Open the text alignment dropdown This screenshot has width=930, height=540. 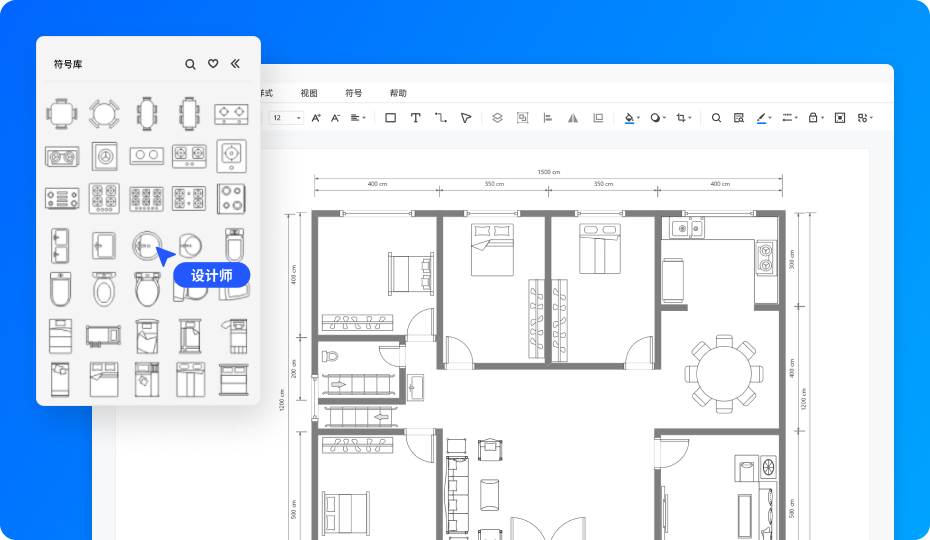click(x=358, y=117)
